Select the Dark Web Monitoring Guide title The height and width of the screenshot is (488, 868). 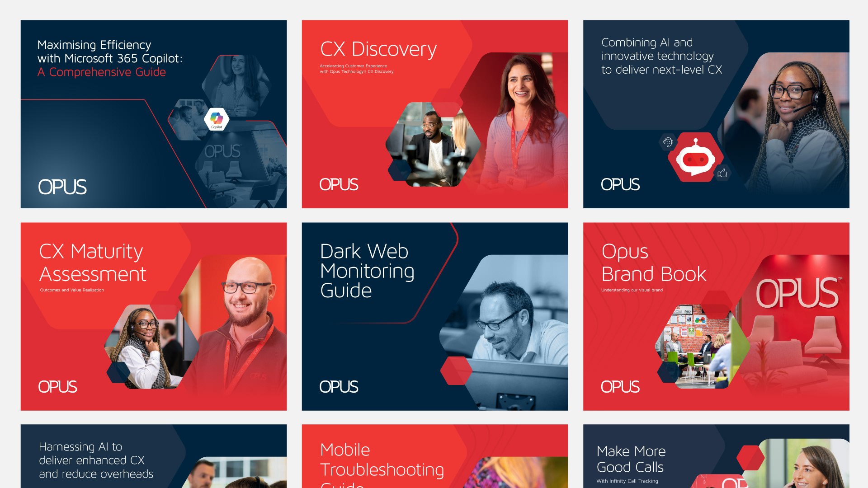[367, 271]
